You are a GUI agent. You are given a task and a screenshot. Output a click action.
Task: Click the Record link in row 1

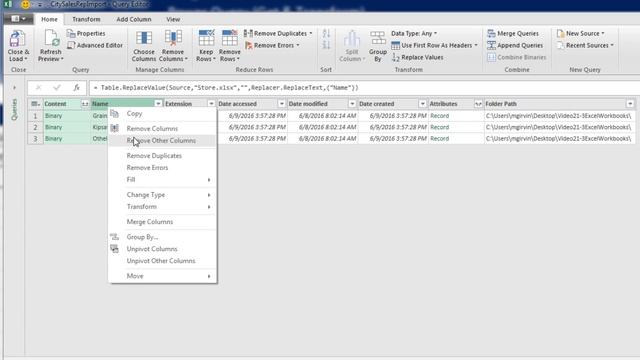[x=440, y=116]
